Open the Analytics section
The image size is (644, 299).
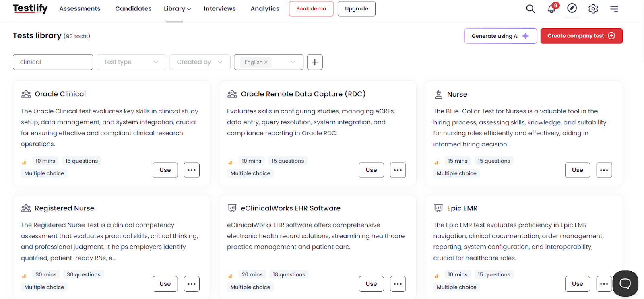265,9
